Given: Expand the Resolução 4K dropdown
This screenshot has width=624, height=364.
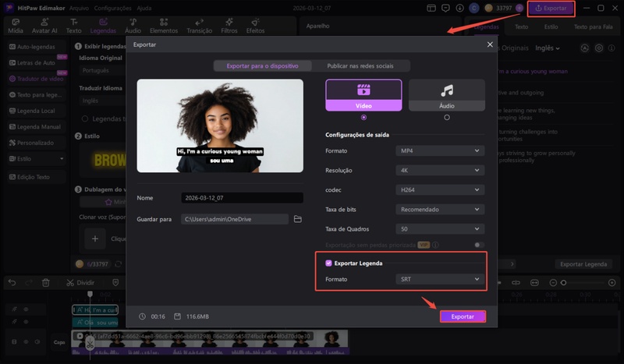Looking at the screenshot, I should [440, 169].
